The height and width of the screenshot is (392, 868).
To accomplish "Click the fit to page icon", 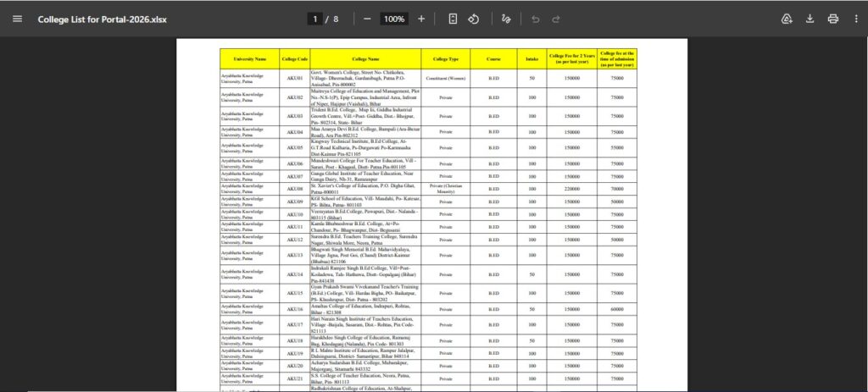I will pyautogui.click(x=453, y=19).
